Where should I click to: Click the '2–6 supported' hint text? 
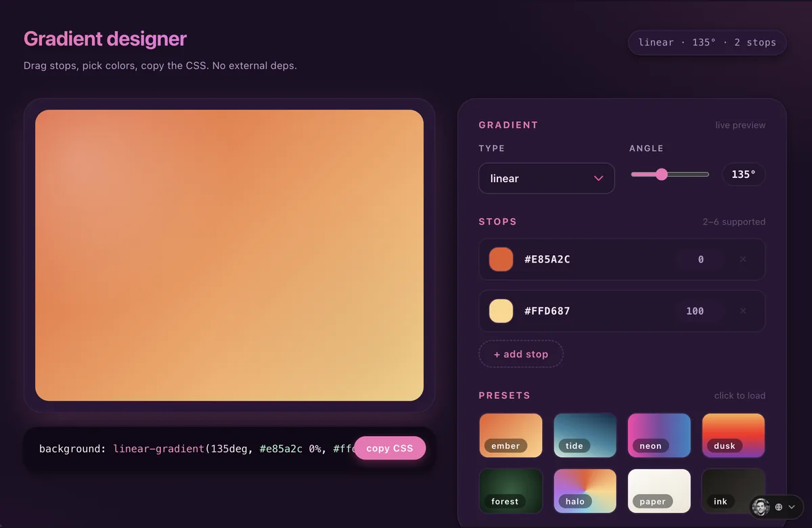coord(734,222)
